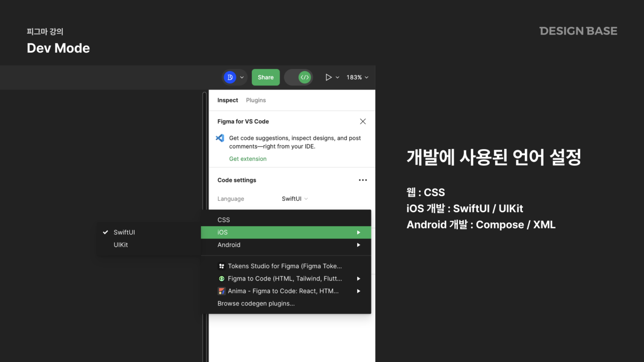Select CSS from the language menu

223,220
